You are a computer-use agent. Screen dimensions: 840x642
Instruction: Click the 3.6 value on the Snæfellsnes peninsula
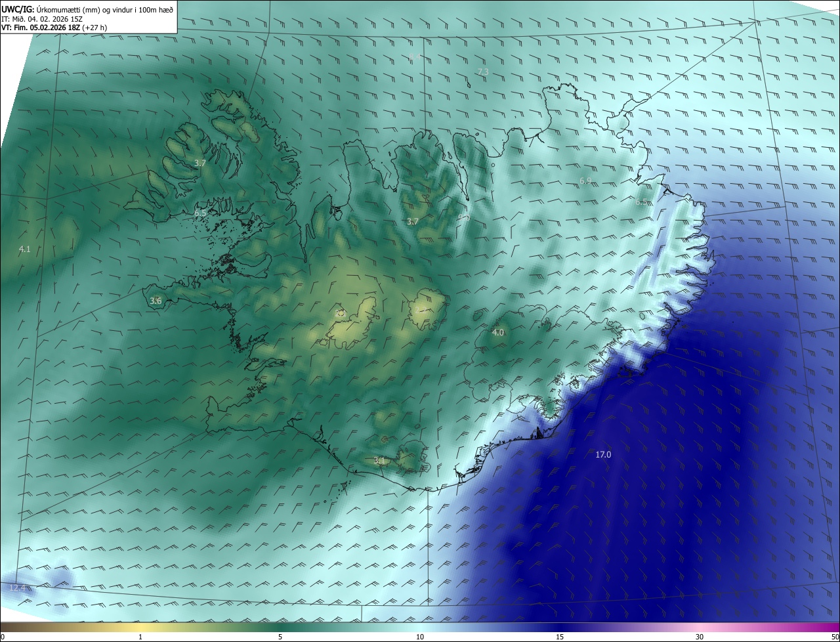tap(156, 301)
